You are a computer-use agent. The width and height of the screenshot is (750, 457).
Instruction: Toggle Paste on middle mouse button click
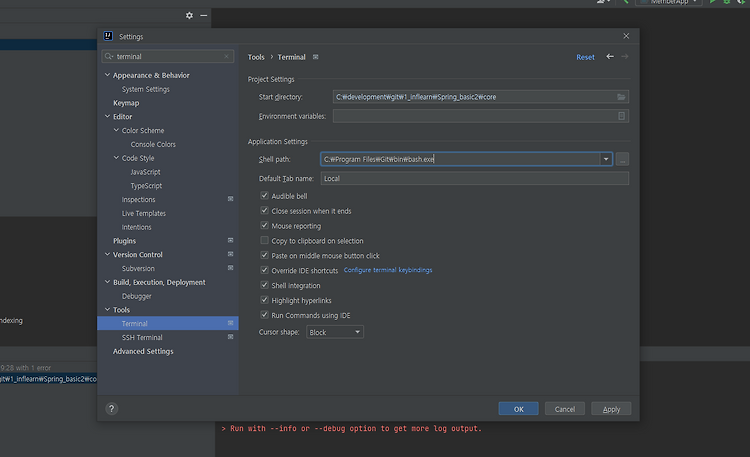coord(265,255)
